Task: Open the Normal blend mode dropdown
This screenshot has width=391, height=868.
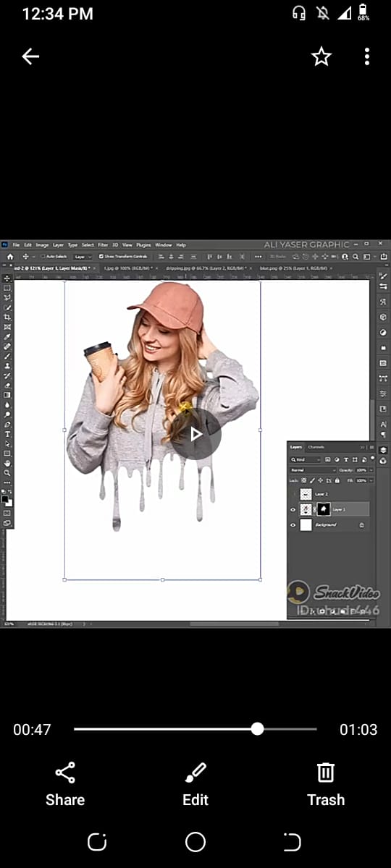Action: (313, 470)
